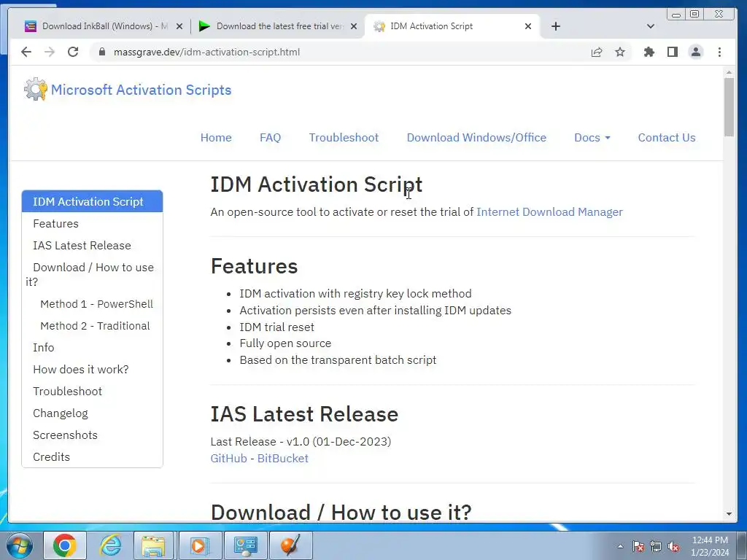Viewport: 747px width, 560px height.
Task: Open the Contact Us nav link
Action: tap(667, 138)
